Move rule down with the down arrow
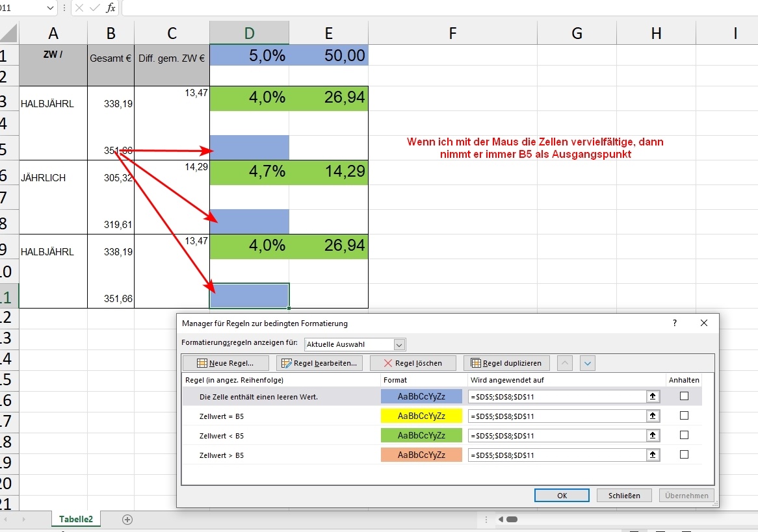The image size is (758, 532). coord(588,363)
